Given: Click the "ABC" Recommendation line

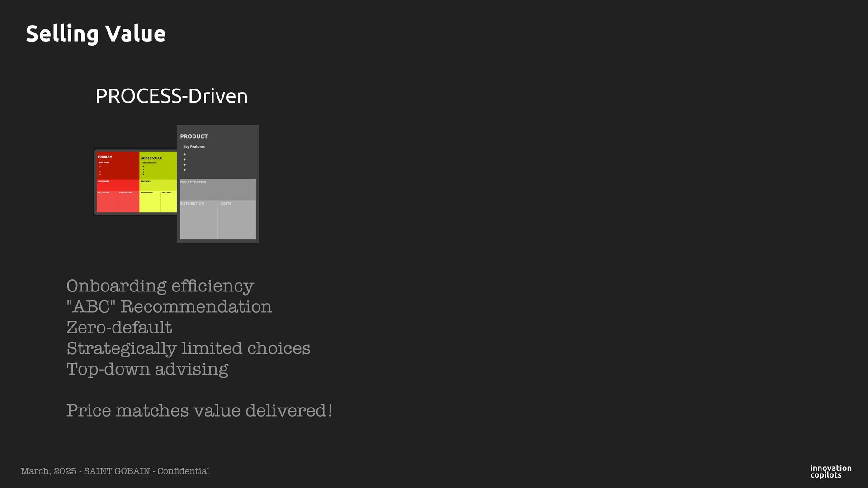Looking at the screenshot, I should coord(169,307).
